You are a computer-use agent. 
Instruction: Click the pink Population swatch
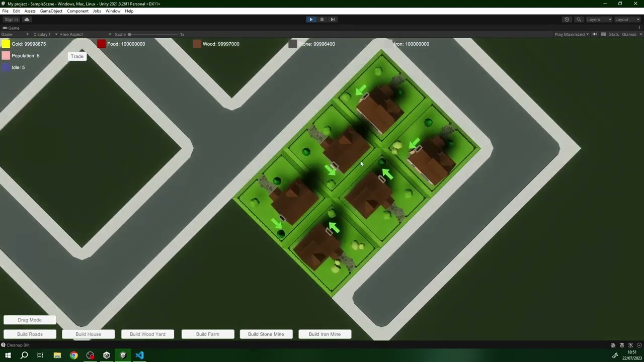(6, 55)
